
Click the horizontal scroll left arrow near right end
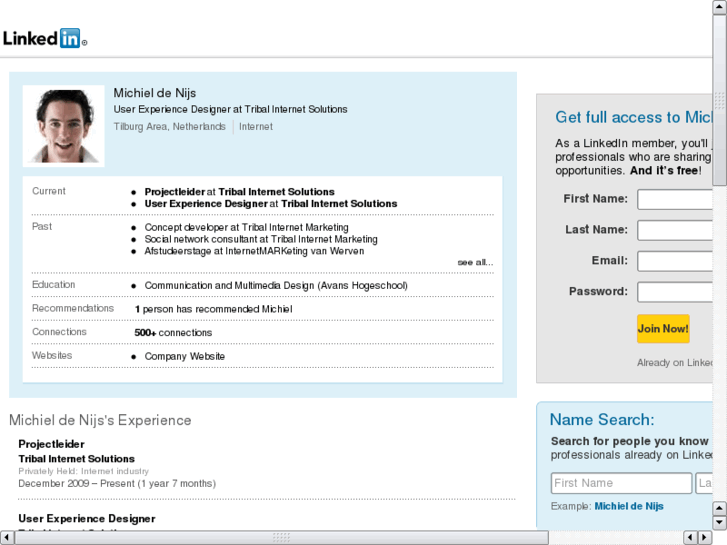coord(690,537)
